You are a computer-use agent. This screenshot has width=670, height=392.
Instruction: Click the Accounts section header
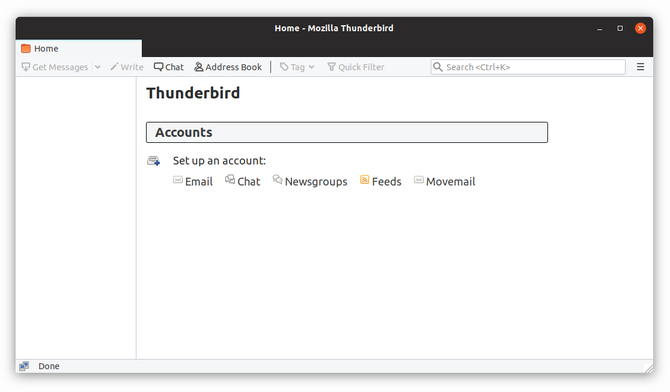347,133
